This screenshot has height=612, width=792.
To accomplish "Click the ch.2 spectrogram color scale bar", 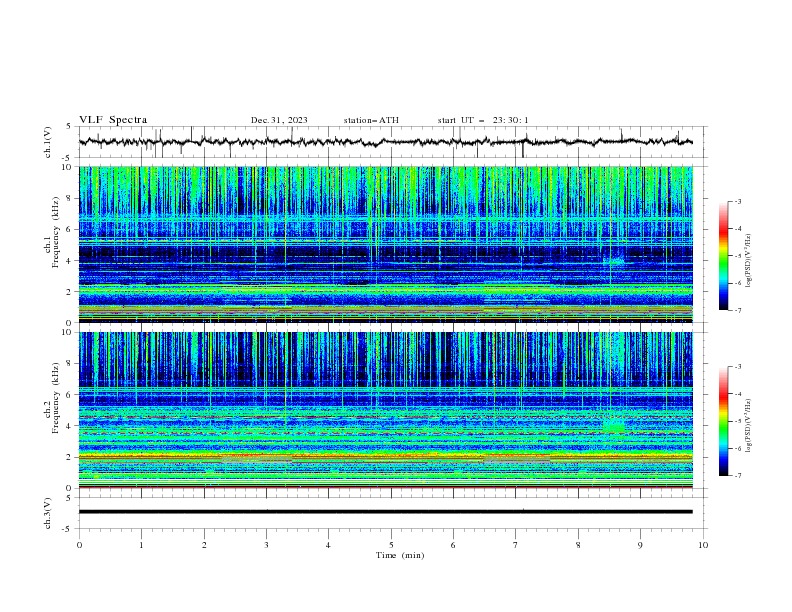I will click(x=723, y=421).
